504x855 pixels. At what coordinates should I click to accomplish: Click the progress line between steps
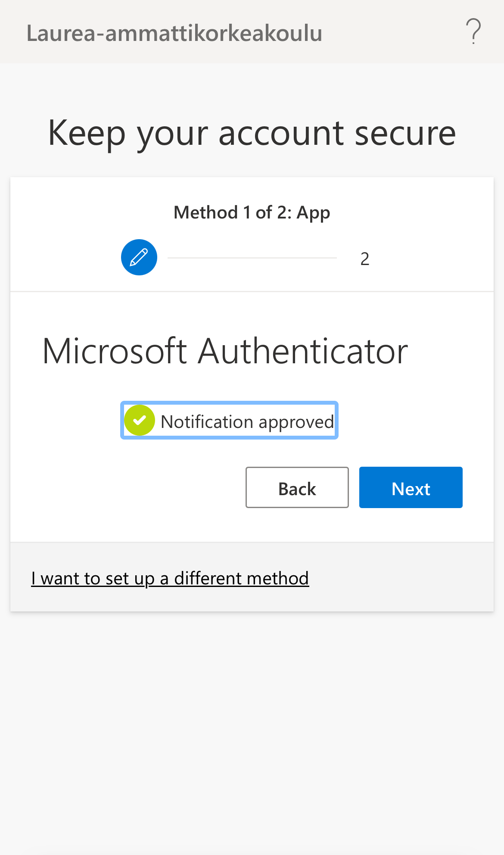pos(252,258)
